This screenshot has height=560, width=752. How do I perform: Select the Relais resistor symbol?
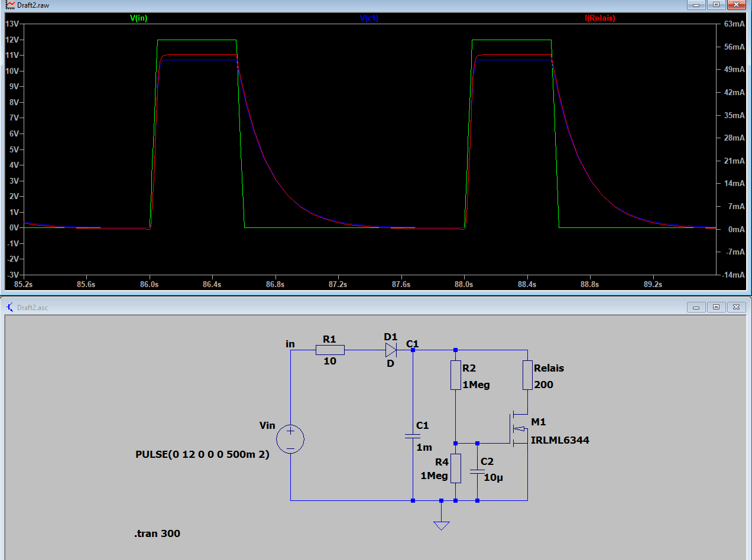click(x=528, y=375)
